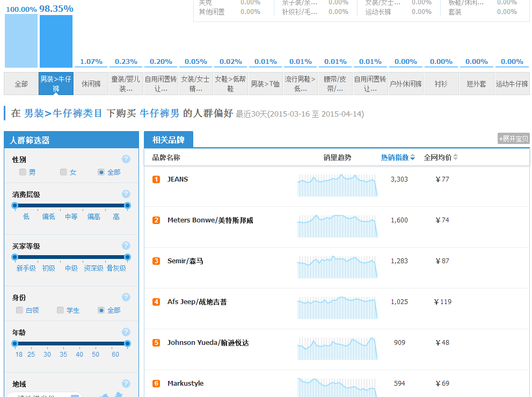Click the age 30 label on 年龄 scale
The height and width of the screenshot is (397, 532).
coord(47,354)
